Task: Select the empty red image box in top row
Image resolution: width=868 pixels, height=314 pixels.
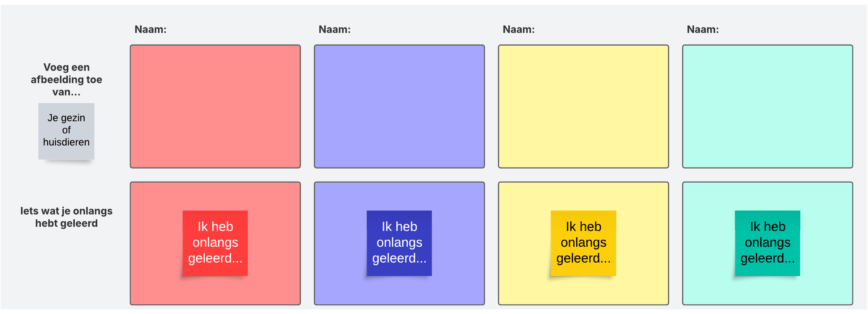Action: click(215, 106)
